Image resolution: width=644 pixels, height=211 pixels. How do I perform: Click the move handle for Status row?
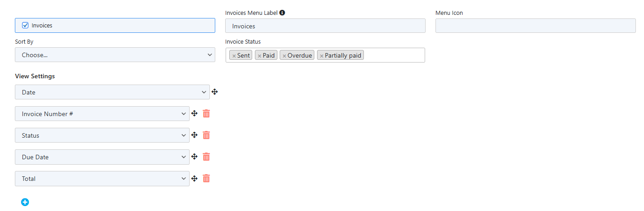(195, 135)
